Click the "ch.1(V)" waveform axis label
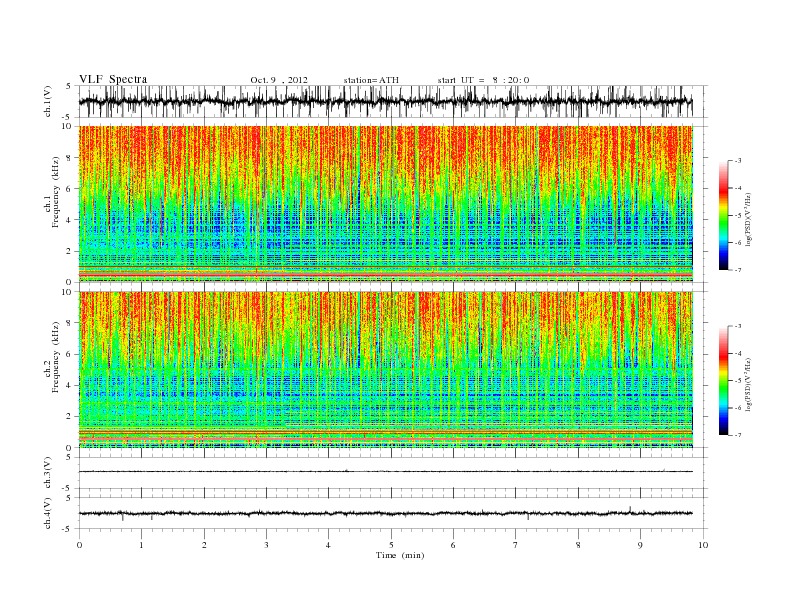Image resolution: width=792 pixels, height=612 pixels. (x=48, y=101)
